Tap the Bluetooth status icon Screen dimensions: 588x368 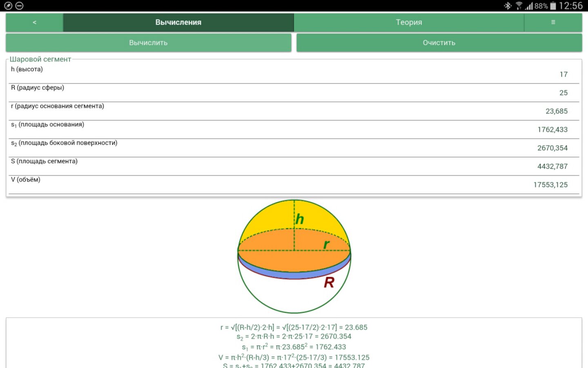(x=508, y=6)
